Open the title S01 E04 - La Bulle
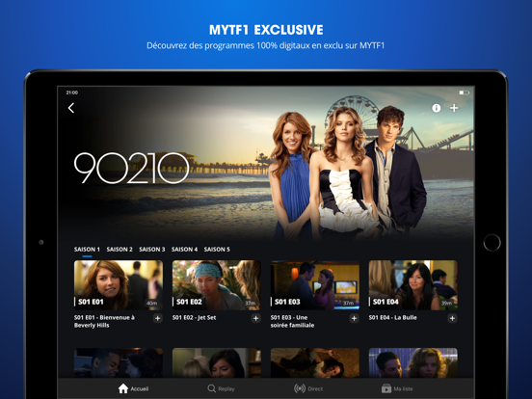This screenshot has height=399, width=532. click(x=392, y=318)
